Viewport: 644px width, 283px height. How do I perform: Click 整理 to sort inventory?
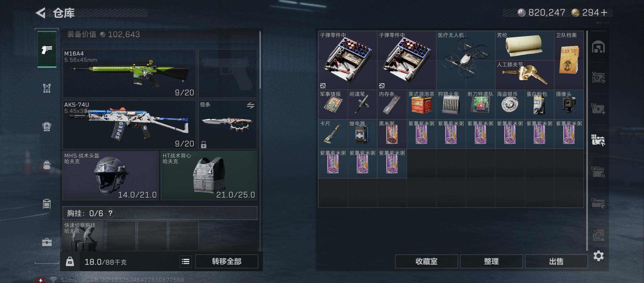click(491, 262)
